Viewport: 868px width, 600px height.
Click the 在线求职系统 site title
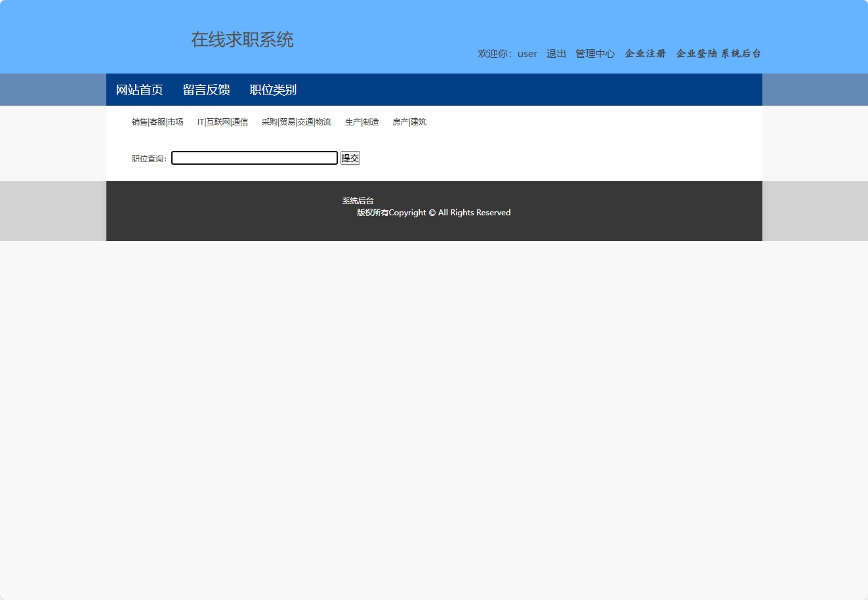point(241,40)
